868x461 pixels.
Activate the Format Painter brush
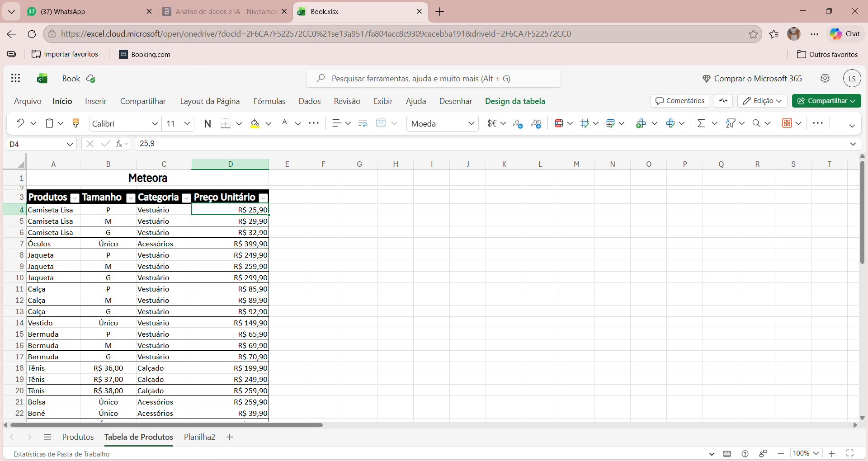pos(76,123)
